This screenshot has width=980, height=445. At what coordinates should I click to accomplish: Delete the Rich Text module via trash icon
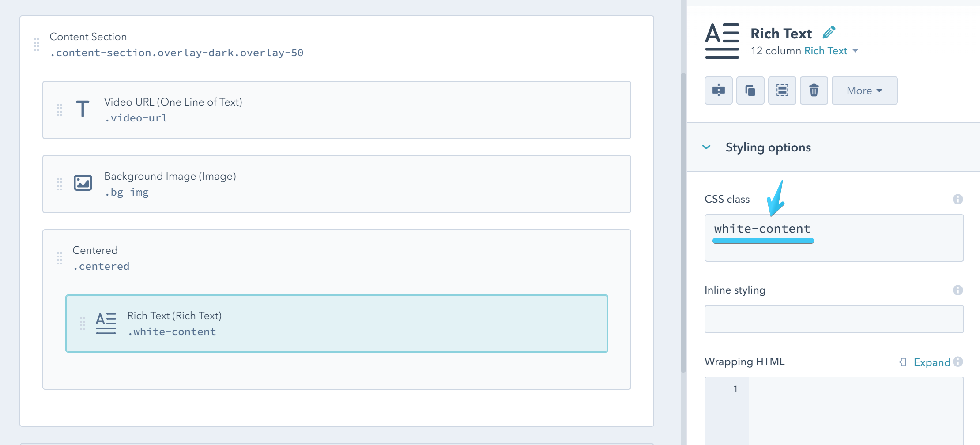(814, 91)
